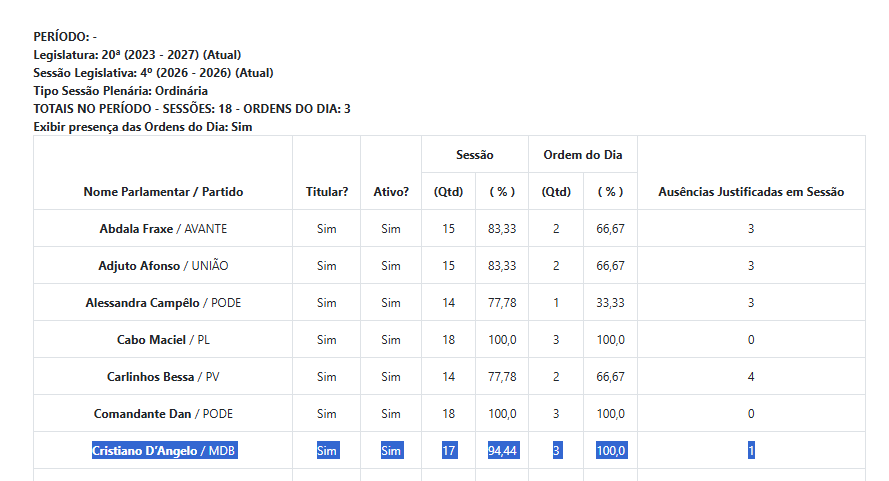Select Adjuto Afonso parliamentarian name

coord(139,266)
